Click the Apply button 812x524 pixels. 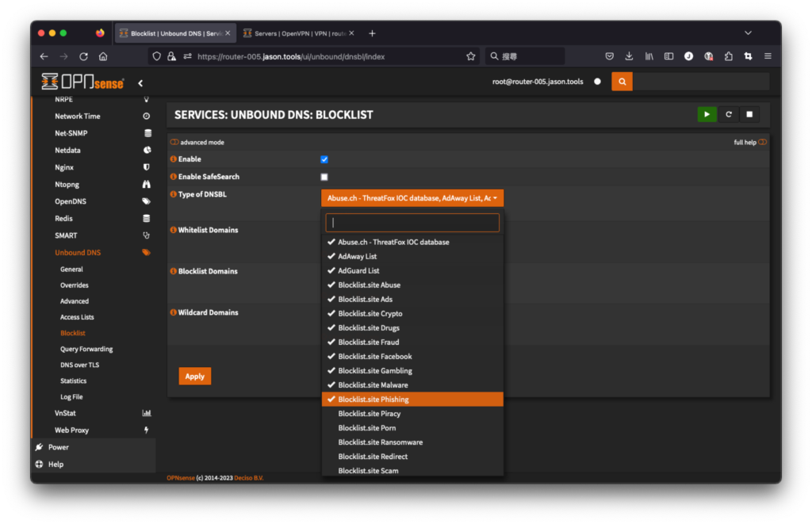(x=195, y=377)
